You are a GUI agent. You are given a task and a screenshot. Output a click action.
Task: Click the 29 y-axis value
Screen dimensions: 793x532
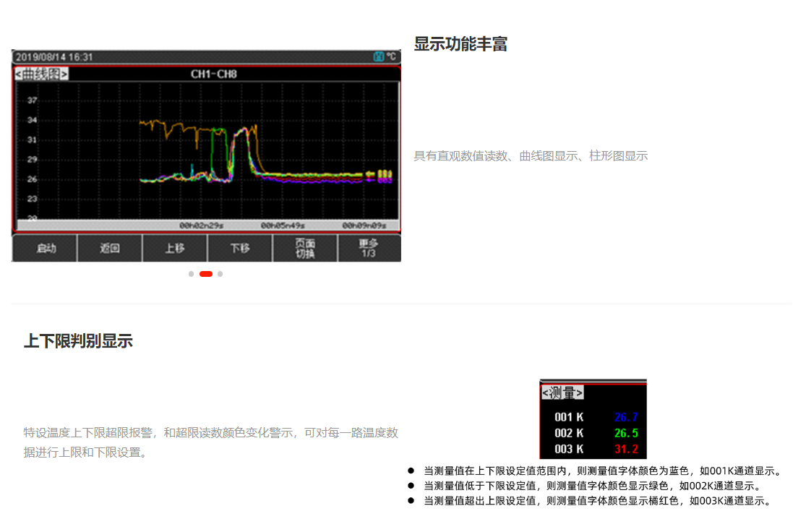[x=33, y=160]
